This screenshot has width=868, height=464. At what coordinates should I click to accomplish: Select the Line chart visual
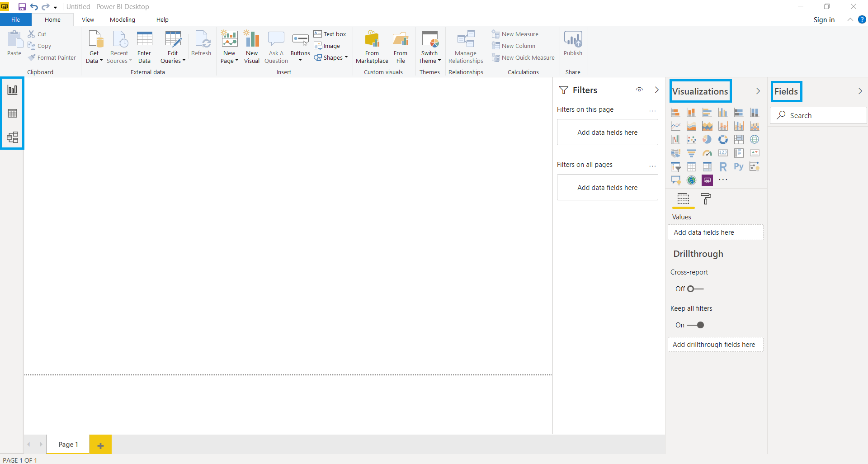pos(675,126)
